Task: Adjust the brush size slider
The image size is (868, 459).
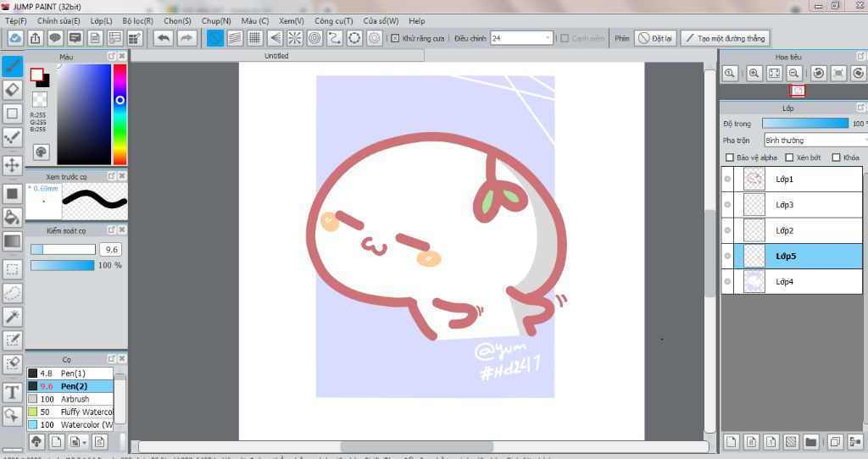Action: tap(63, 250)
